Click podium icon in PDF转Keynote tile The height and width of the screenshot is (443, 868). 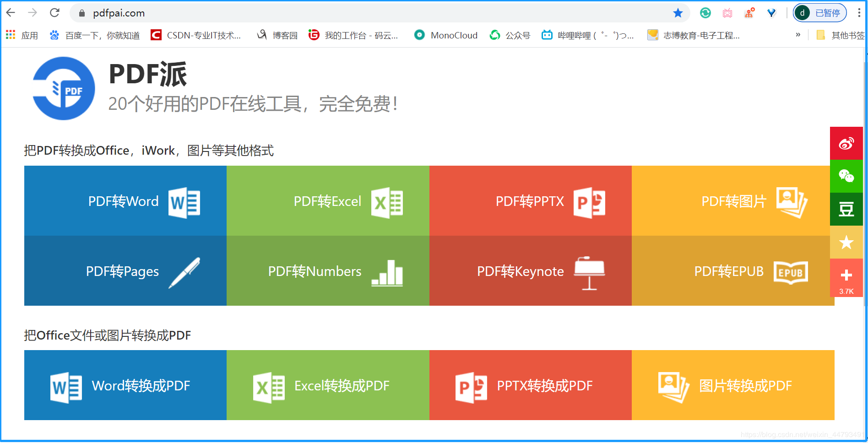pyautogui.click(x=590, y=273)
